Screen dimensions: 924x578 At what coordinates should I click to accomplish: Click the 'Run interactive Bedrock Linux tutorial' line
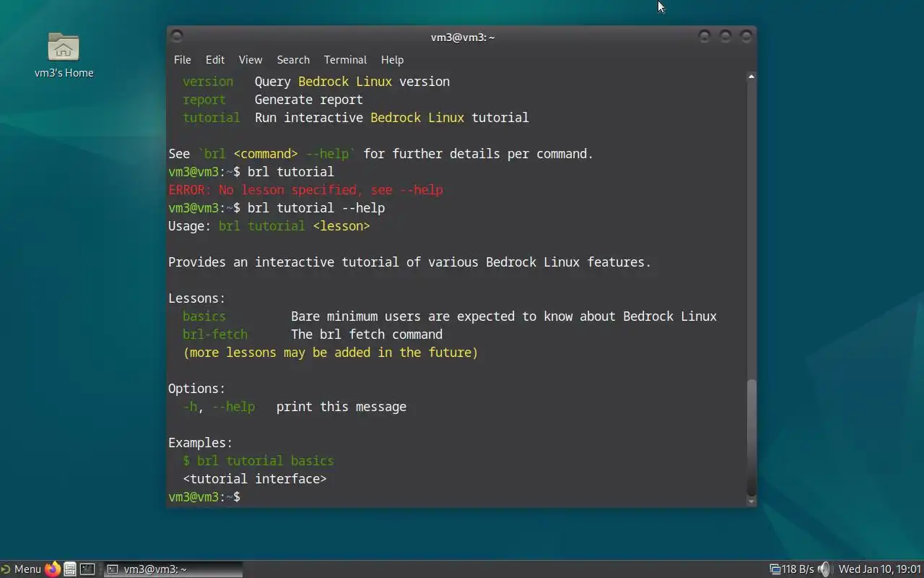point(392,118)
